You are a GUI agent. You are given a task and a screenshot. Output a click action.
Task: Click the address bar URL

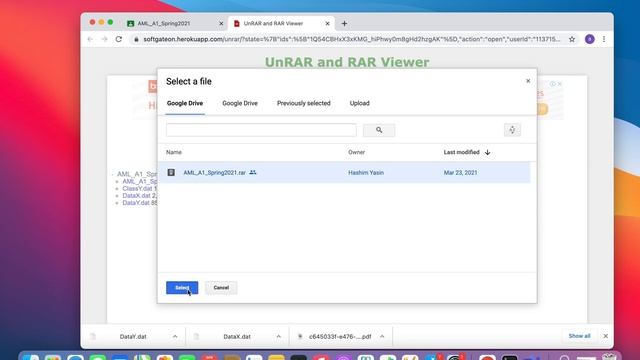click(352, 39)
